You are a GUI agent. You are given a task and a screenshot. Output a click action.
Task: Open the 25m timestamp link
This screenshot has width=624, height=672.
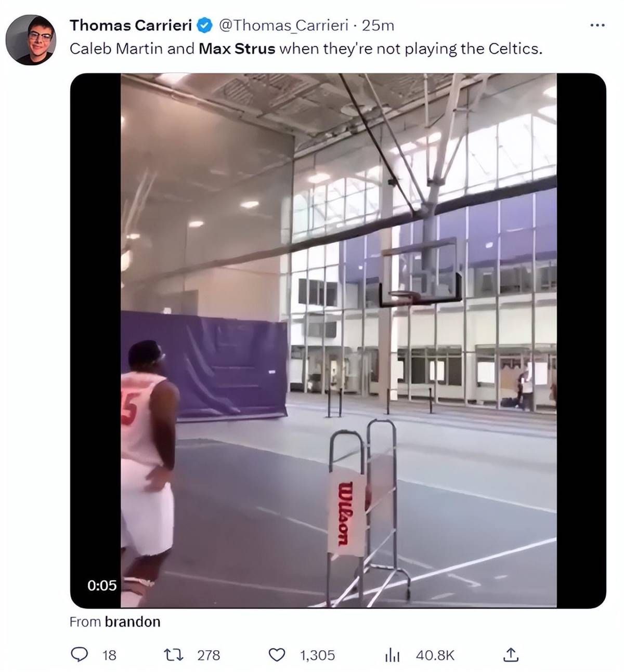[378, 25]
